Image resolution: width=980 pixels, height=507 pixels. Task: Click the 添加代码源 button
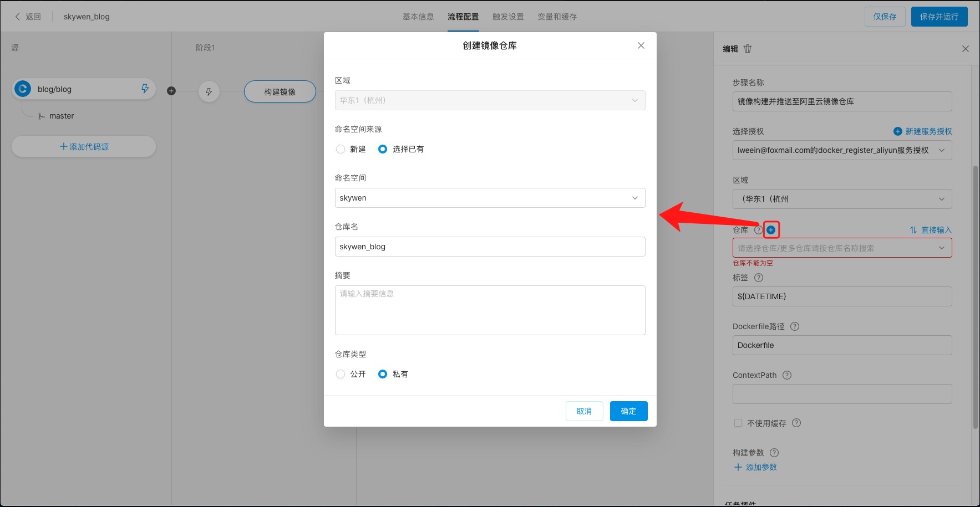click(84, 146)
